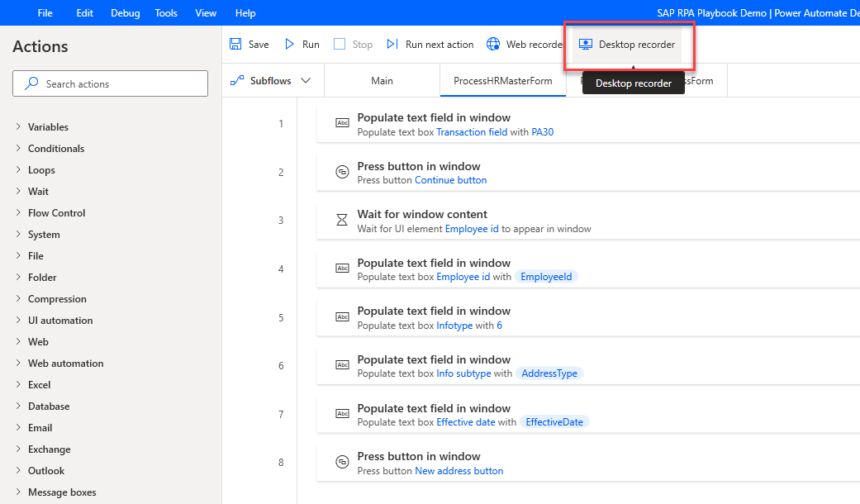Expand the Web automation group
The height and width of the screenshot is (504, 860).
pyautogui.click(x=18, y=363)
